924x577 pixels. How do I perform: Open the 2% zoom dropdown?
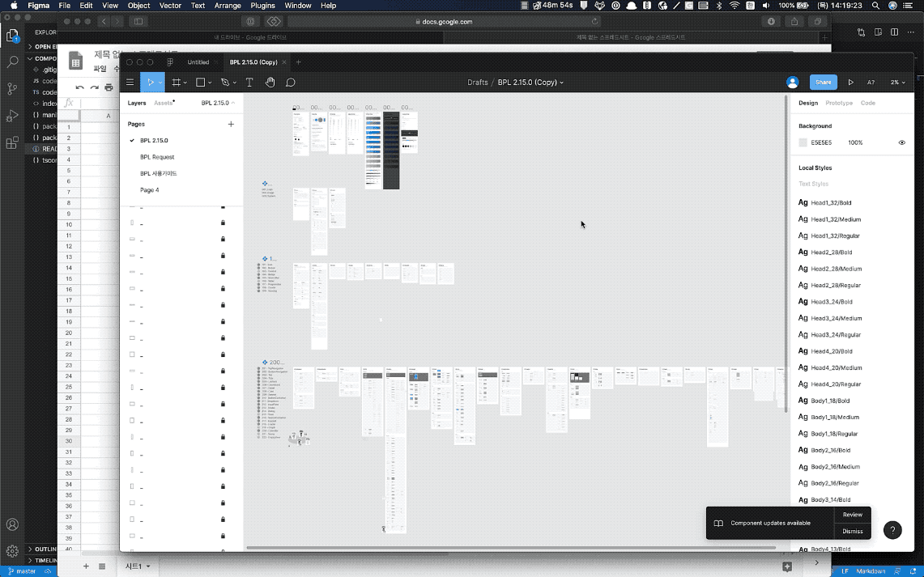(x=897, y=83)
